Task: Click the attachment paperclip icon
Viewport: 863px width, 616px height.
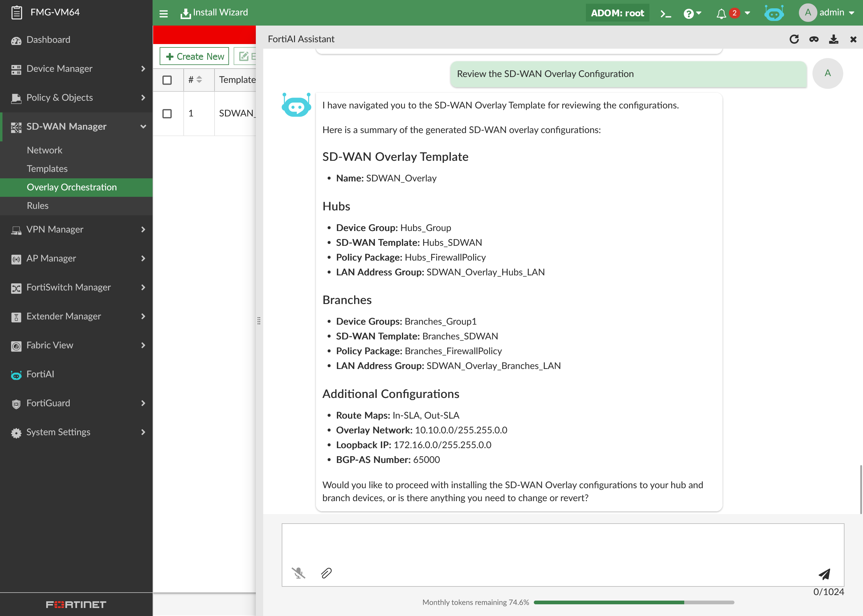Action: (x=326, y=573)
